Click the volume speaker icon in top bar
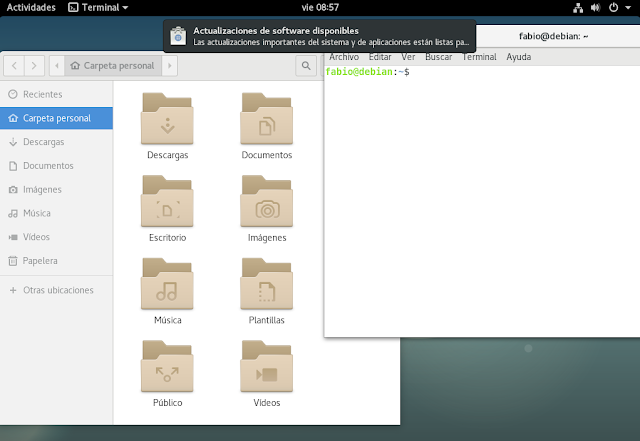 pyautogui.click(x=596, y=7)
